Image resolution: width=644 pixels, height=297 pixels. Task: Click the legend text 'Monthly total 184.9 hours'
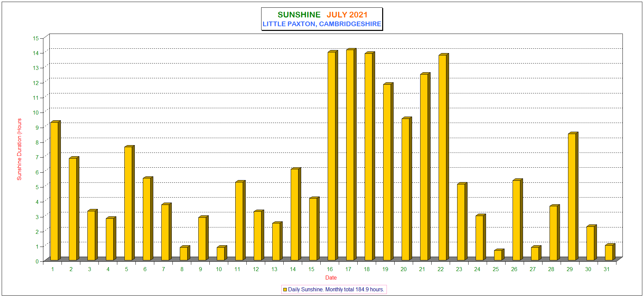tap(355, 290)
